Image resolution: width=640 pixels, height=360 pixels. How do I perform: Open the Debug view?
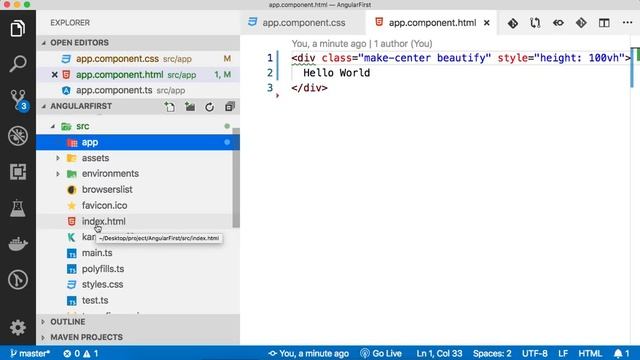point(18,136)
